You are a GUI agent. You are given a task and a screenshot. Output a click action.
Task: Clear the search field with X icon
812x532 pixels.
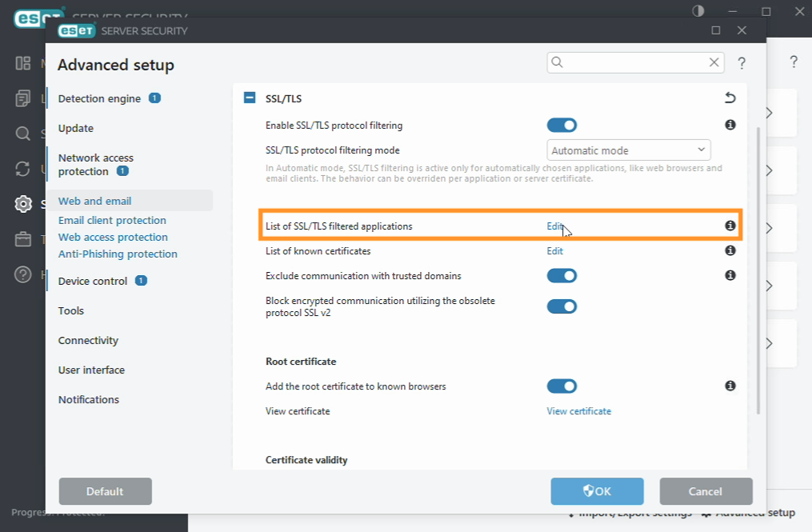point(714,62)
